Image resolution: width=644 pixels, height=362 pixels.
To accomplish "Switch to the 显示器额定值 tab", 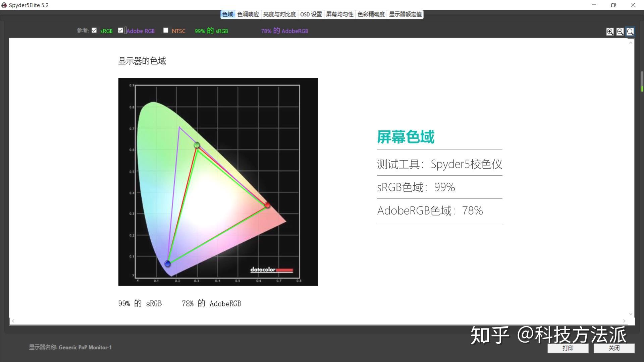I will click(x=405, y=14).
